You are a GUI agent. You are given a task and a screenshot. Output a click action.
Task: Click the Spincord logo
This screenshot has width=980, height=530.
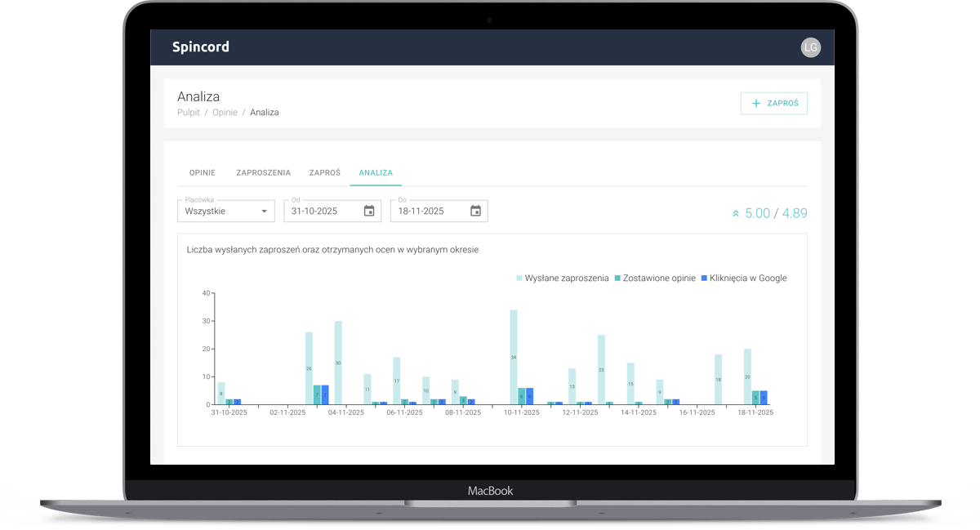tap(200, 47)
